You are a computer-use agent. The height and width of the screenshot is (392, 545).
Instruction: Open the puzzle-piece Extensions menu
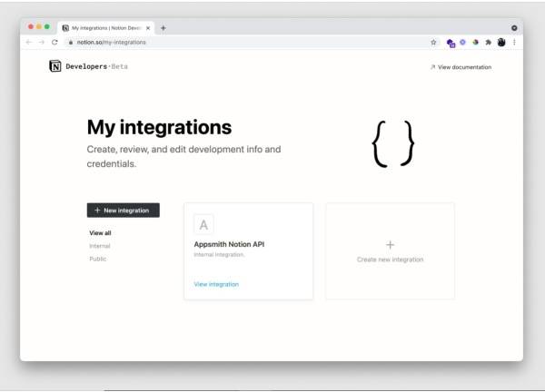489,43
